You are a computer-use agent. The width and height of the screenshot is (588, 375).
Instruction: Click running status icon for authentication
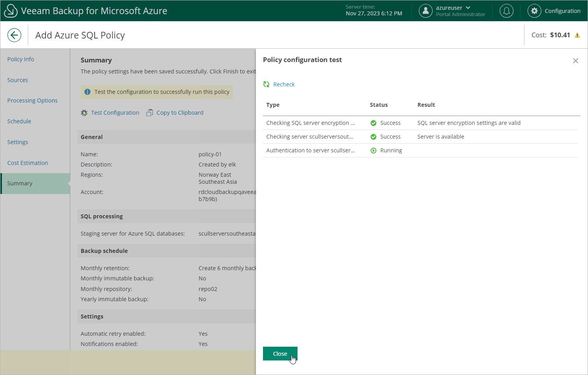[373, 150]
